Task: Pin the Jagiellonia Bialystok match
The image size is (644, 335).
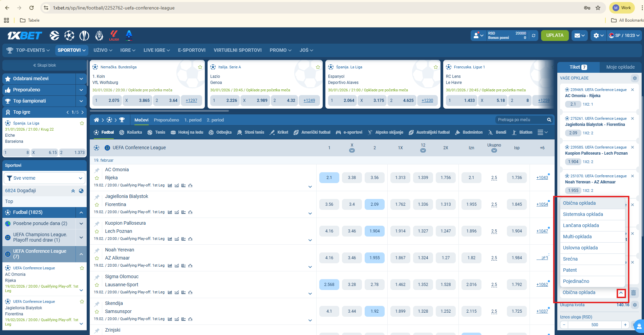Action: (x=97, y=197)
